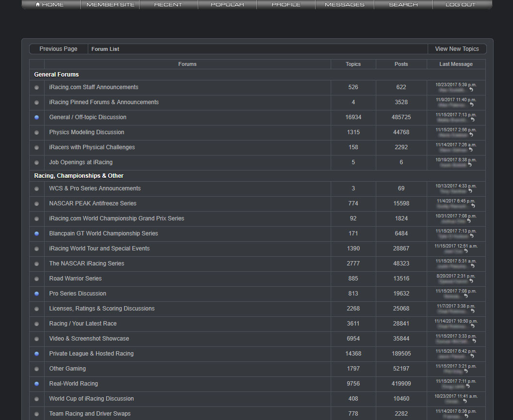Toggle read-status dot for Blancpain GT World Championship Series
This screenshot has height=420, width=513.
point(36,233)
